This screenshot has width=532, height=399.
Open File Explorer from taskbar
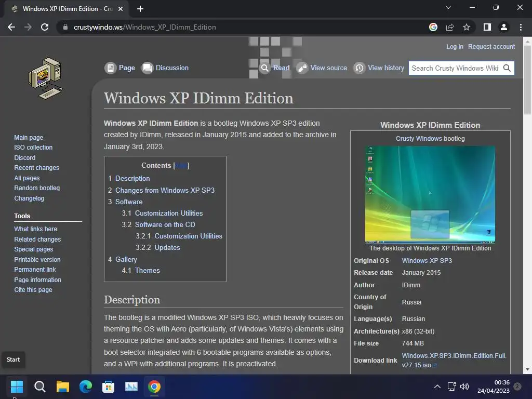click(63, 387)
